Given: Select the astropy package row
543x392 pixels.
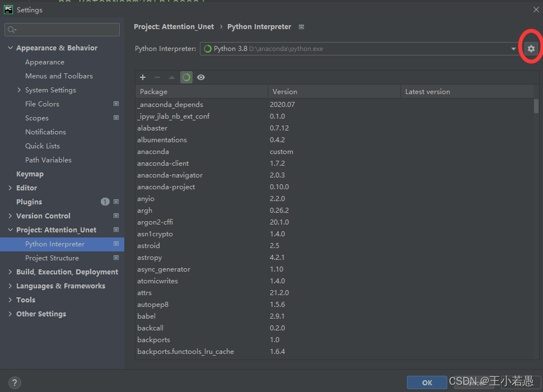Looking at the screenshot, I should [x=335, y=257].
